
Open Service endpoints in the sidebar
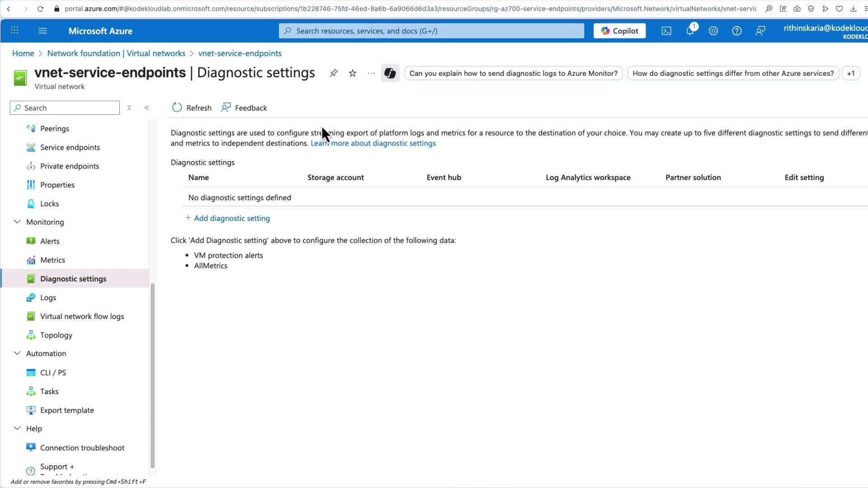pyautogui.click(x=70, y=147)
